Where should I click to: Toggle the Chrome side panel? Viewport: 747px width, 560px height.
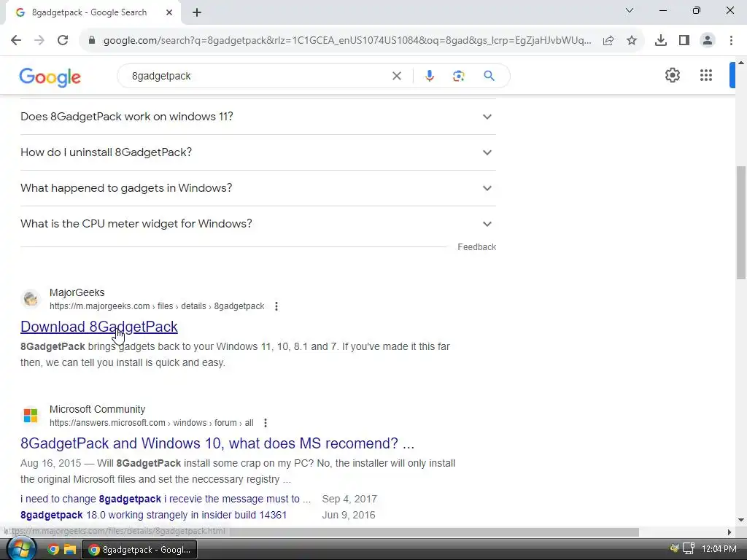(x=684, y=41)
